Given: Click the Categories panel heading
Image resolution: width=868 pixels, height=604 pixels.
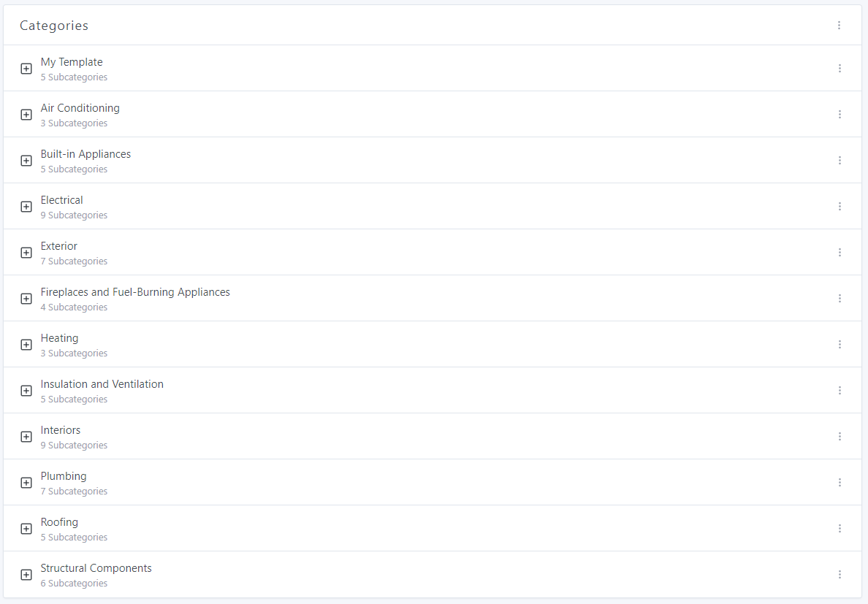Looking at the screenshot, I should point(54,26).
